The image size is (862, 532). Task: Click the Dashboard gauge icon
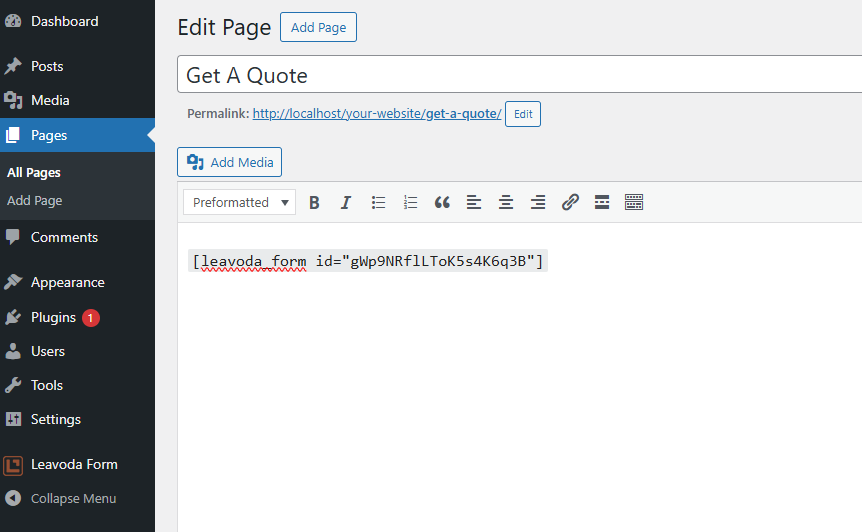click(x=13, y=21)
